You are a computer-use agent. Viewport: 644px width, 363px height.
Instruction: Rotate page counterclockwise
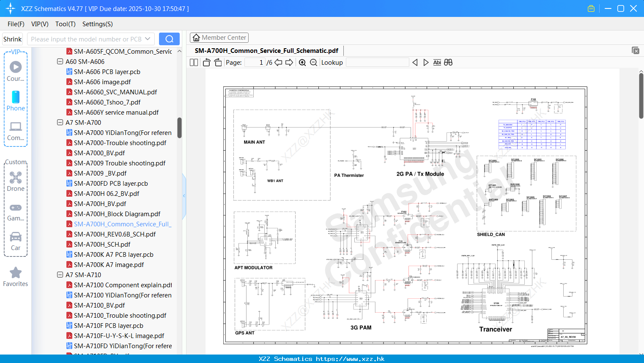click(x=207, y=62)
